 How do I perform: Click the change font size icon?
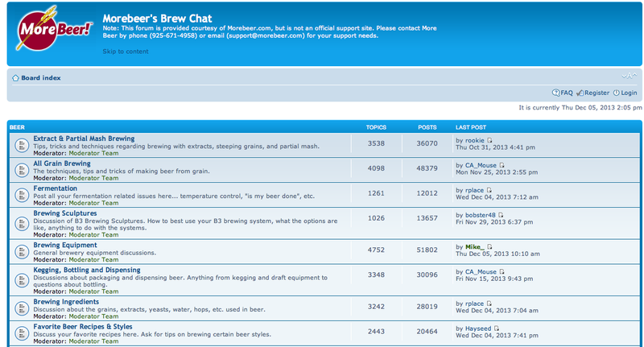[x=630, y=76]
